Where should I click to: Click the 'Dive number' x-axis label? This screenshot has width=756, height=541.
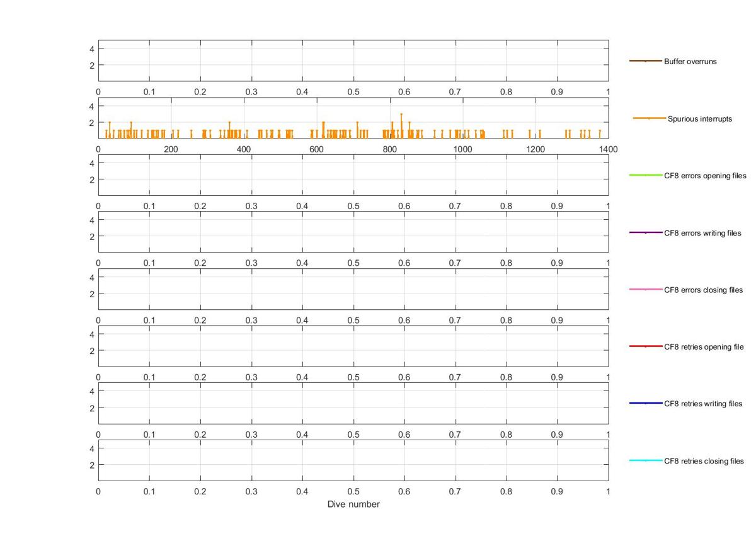pyautogui.click(x=353, y=504)
